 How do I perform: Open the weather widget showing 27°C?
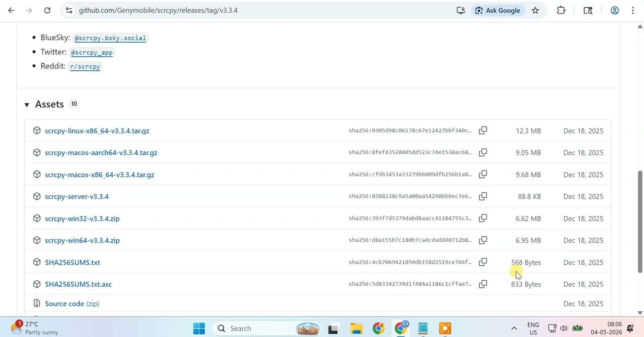(x=35, y=328)
